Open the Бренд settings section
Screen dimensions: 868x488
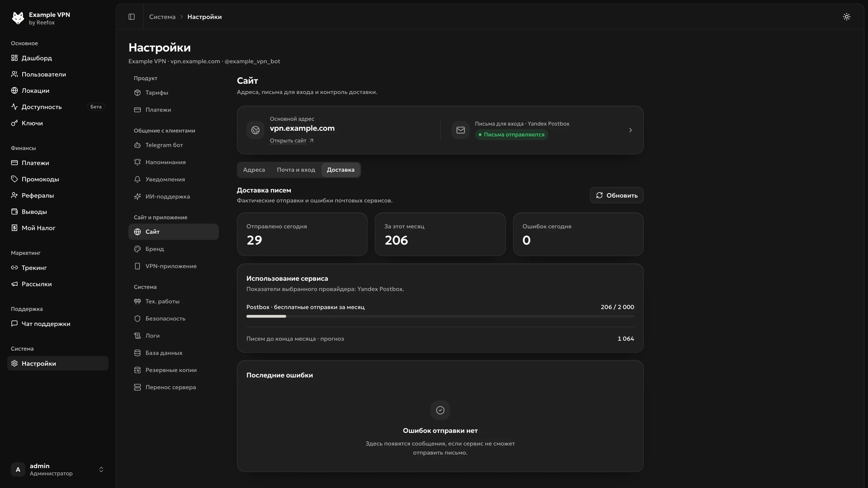pos(174,249)
